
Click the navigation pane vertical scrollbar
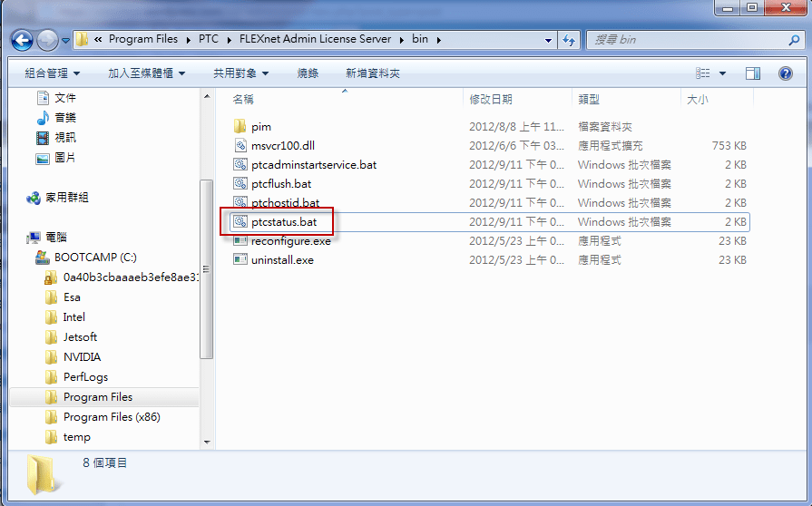[206, 272]
